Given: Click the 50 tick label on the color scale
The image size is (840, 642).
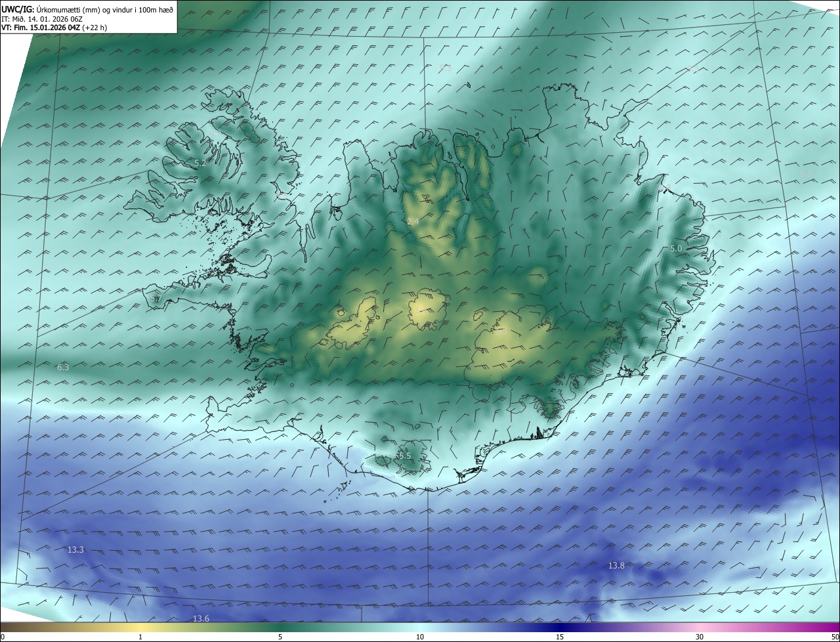Looking at the screenshot, I should 835,637.
